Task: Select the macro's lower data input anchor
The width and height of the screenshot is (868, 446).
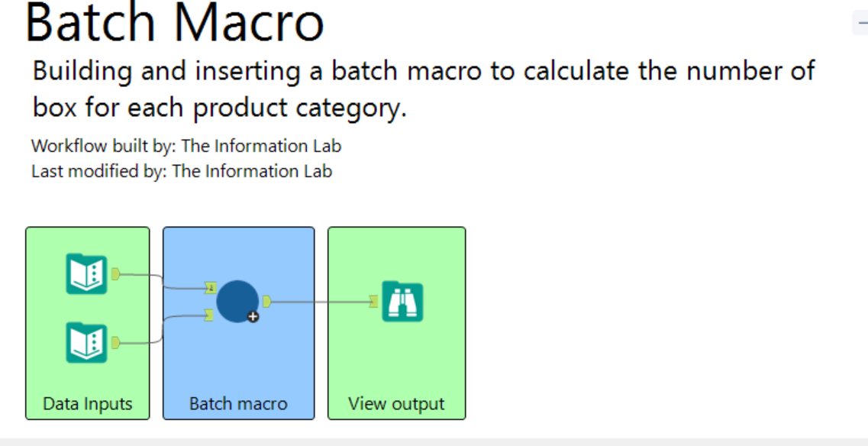Action: [x=210, y=315]
